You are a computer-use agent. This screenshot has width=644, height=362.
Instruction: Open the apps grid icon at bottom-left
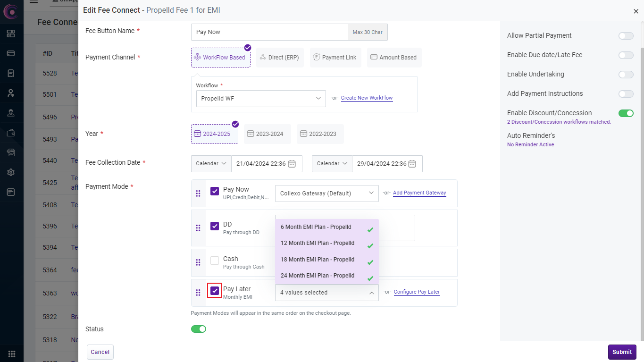(12, 354)
